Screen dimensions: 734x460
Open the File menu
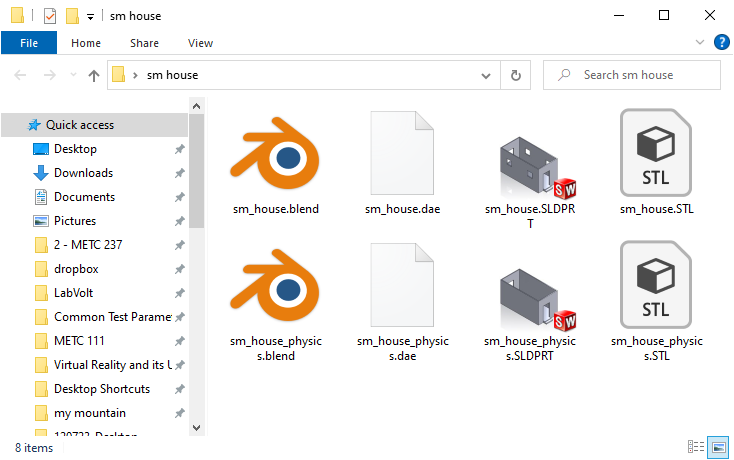tap(29, 43)
